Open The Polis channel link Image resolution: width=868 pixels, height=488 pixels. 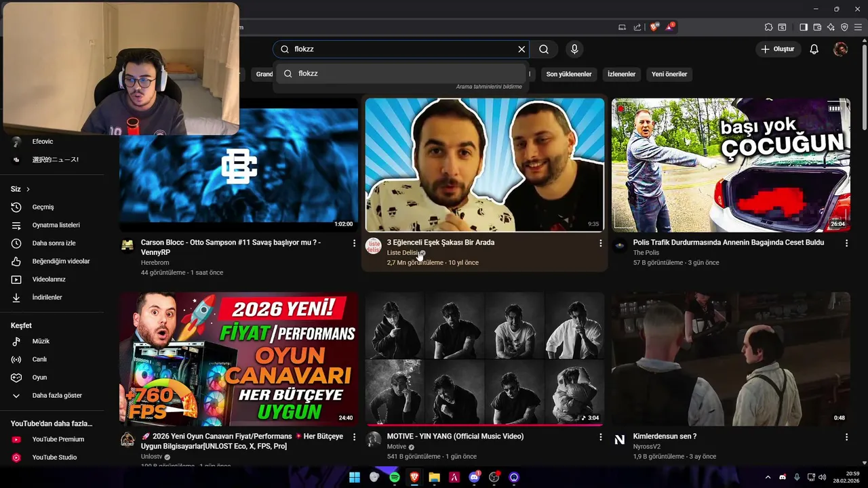(x=646, y=253)
